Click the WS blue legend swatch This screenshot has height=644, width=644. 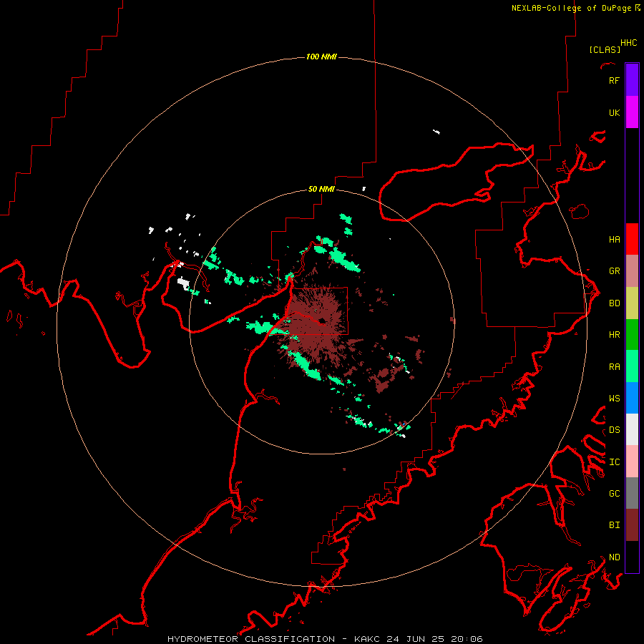coord(632,398)
